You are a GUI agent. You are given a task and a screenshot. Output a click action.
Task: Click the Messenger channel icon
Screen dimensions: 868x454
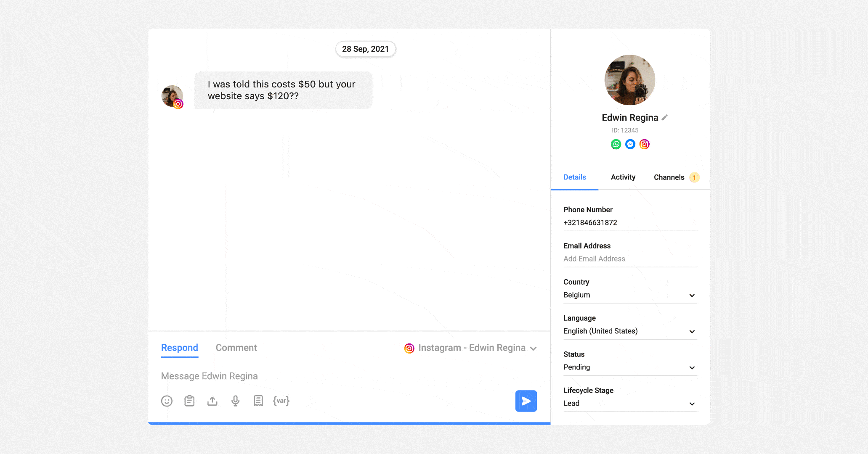[630, 144]
